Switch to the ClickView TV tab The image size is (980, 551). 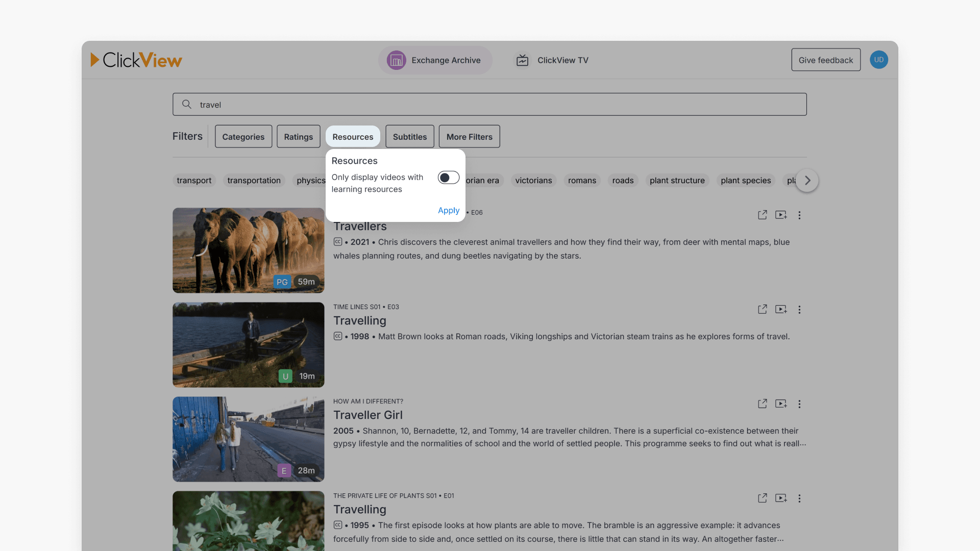click(552, 60)
